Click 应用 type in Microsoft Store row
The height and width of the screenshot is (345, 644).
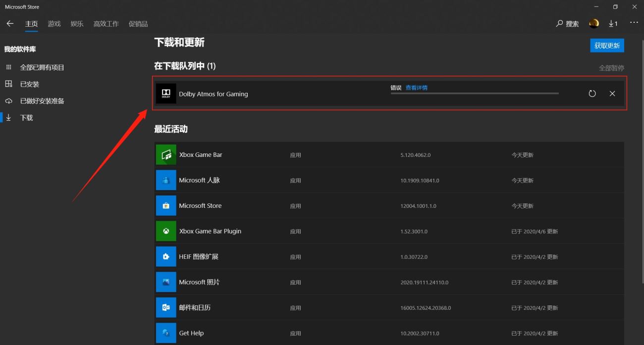[x=296, y=206]
